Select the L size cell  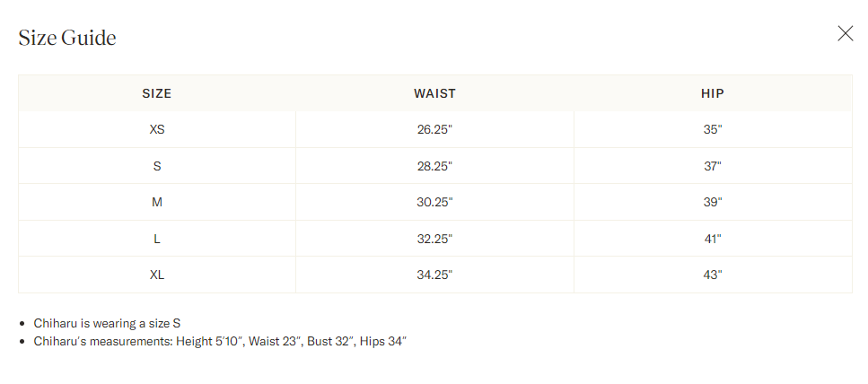pyautogui.click(x=157, y=239)
